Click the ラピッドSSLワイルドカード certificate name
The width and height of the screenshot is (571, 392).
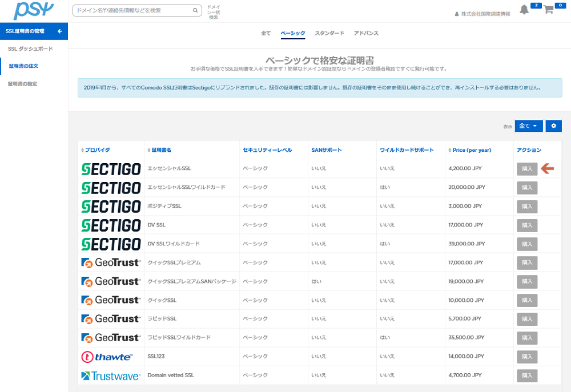[x=179, y=337]
